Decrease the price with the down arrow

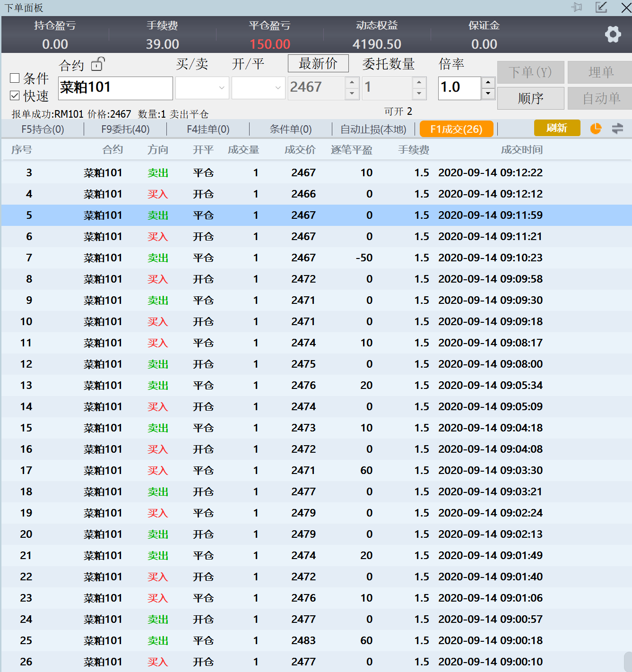coord(352,94)
